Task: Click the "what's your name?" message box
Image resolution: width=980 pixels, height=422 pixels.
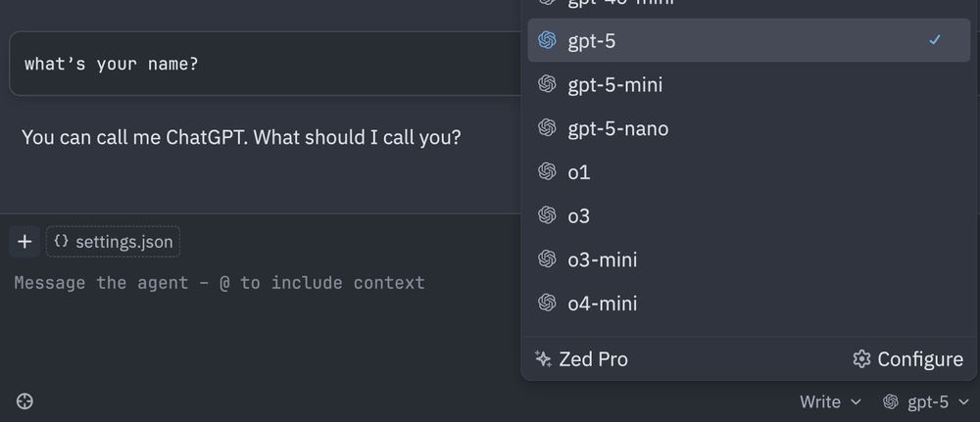Action: 266,64
